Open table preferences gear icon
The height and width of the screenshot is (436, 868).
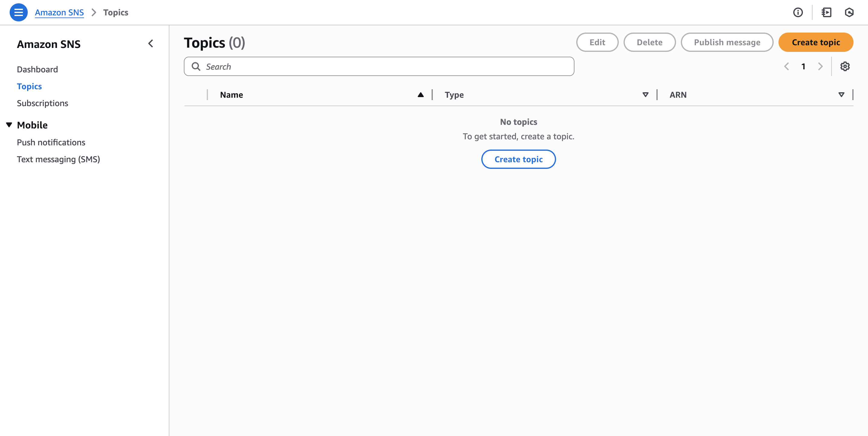tap(844, 66)
